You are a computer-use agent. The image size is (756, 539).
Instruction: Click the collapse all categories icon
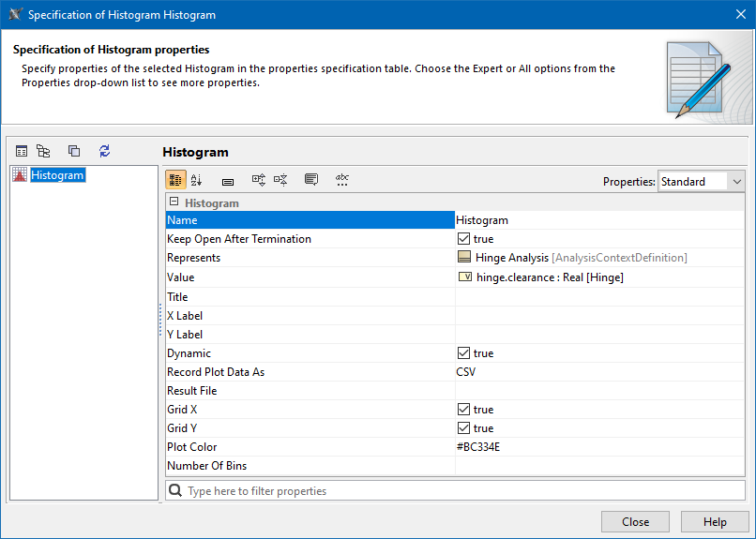[280, 180]
